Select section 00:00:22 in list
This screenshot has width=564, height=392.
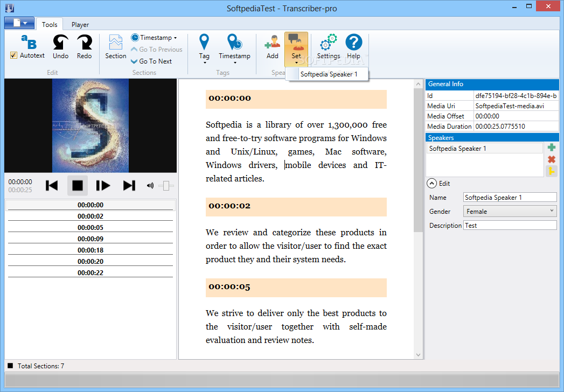click(90, 272)
